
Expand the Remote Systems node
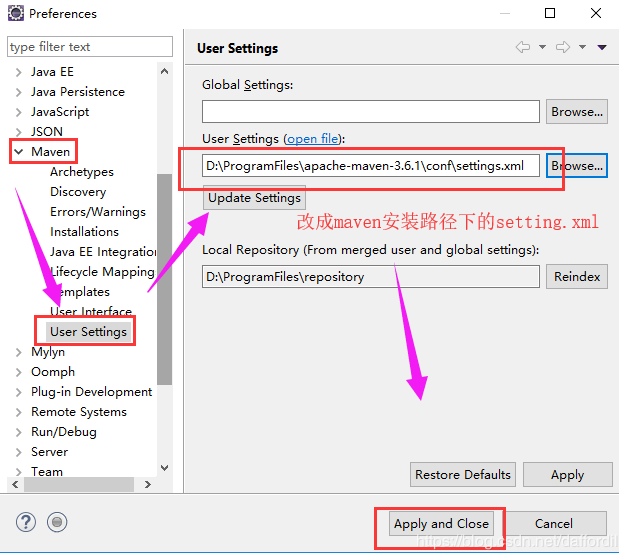(x=19, y=412)
